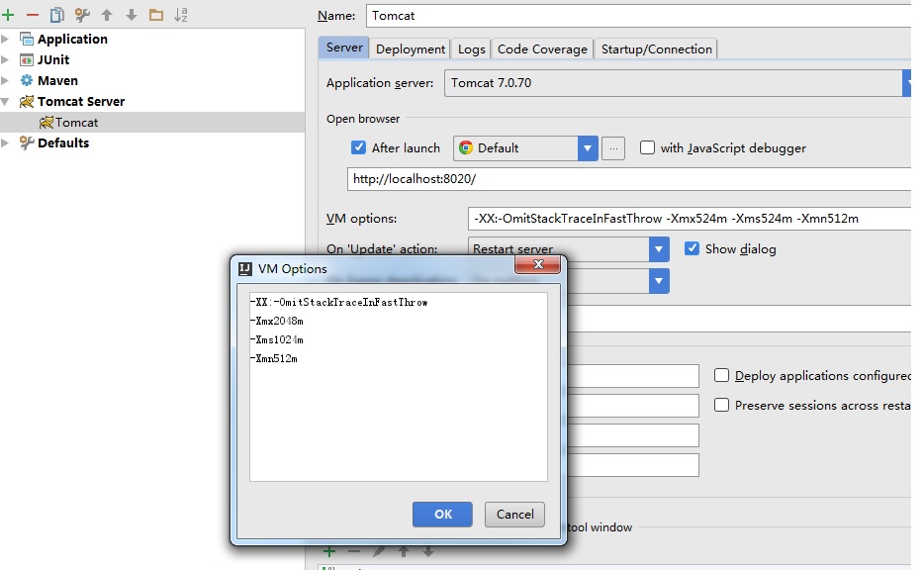Image resolution: width=924 pixels, height=570 pixels.
Task: Confirm VM Options with OK button
Action: click(441, 514)
